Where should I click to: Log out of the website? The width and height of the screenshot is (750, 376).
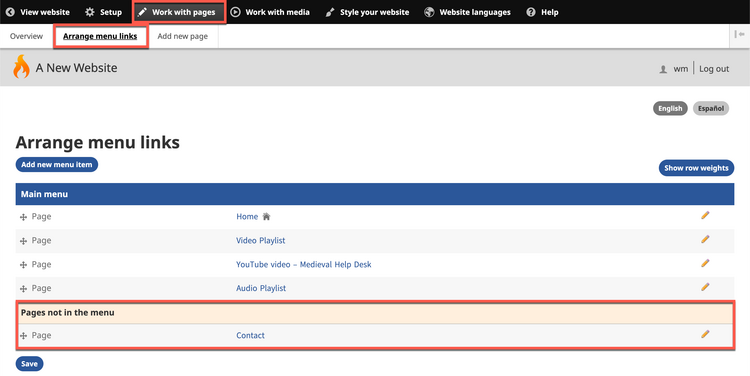(714, 69)
